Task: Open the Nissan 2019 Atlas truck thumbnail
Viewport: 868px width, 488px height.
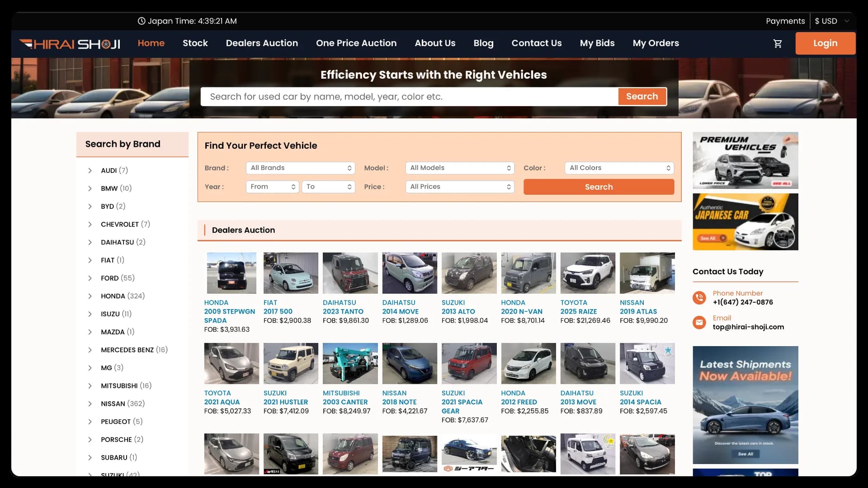Action: (647, 273)
